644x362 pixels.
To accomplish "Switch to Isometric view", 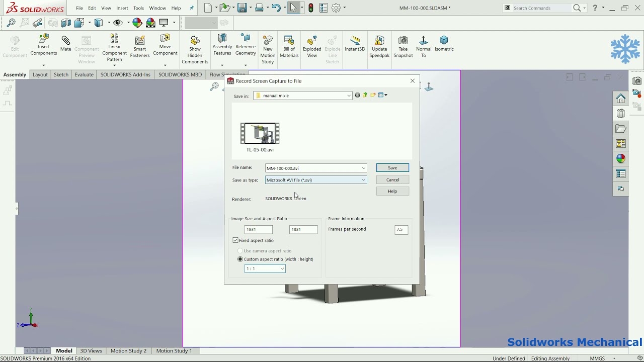I will [x=444, y=44].
